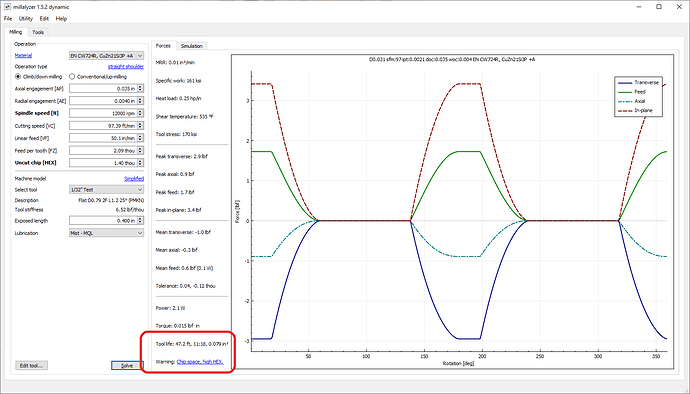
Task: Select Climb/down-milling radio button
Action: pos(18,77)
